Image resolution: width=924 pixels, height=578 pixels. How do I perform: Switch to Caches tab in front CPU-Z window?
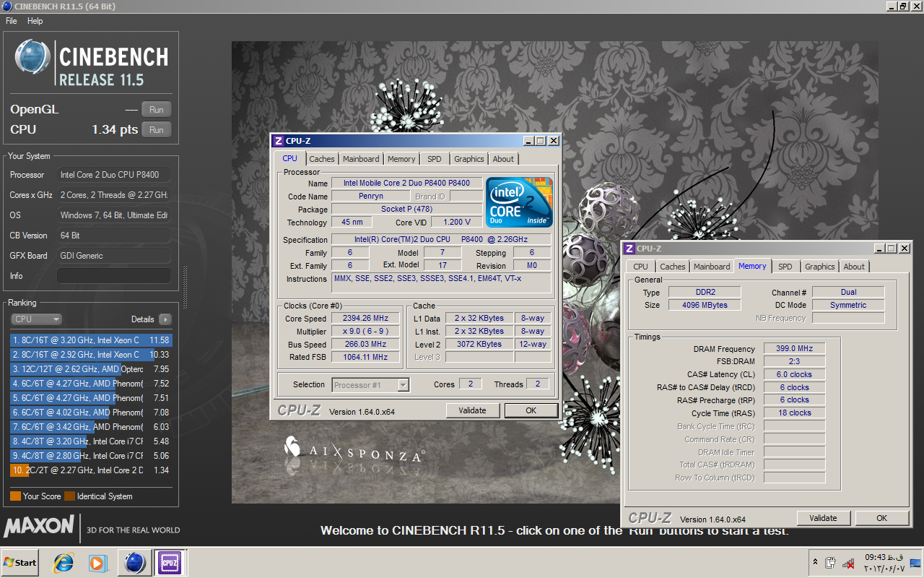(x=322, y=159)
